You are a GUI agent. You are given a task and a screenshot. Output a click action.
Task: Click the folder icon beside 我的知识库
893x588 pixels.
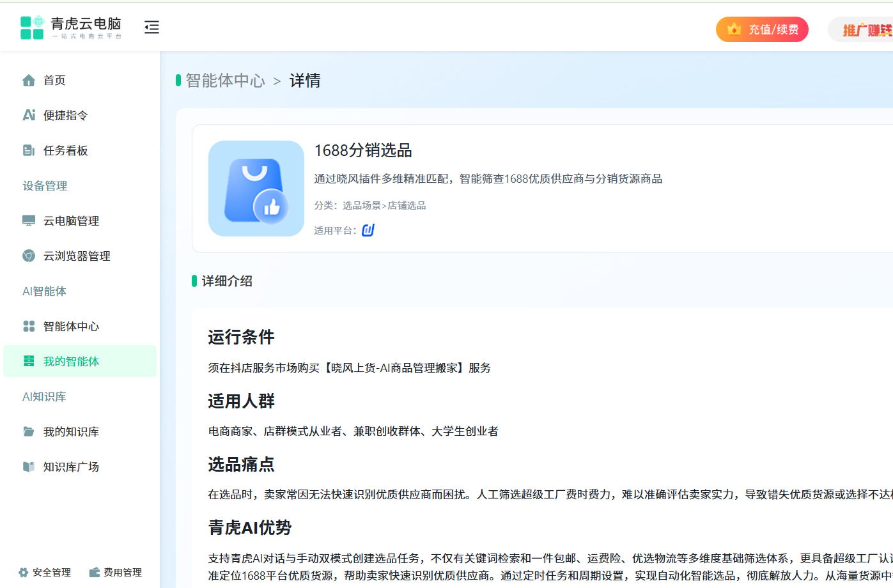coord(29,431)
